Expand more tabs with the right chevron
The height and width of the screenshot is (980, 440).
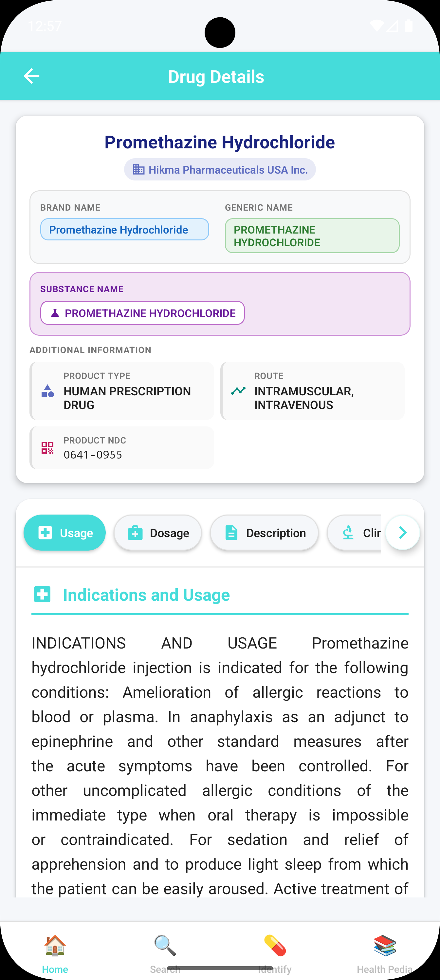[402, 533]
